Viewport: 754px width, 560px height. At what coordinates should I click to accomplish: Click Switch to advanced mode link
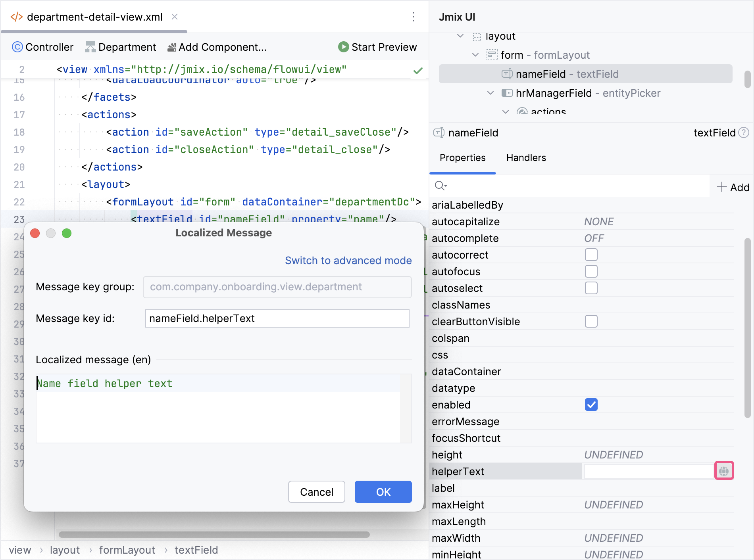click(x=348, y=261)
